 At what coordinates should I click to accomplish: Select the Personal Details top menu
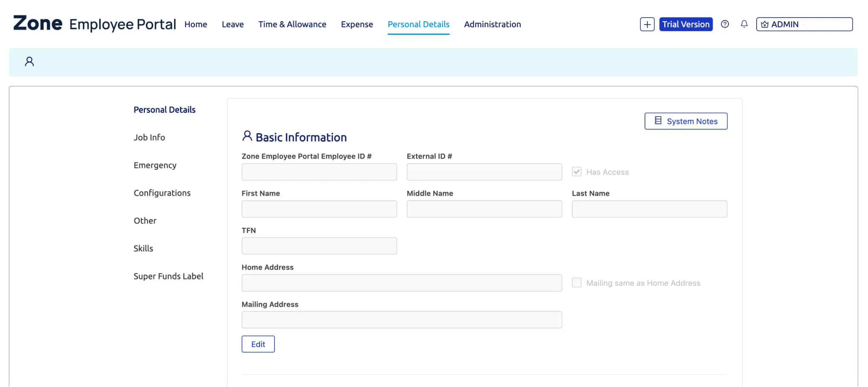[418, 24]
